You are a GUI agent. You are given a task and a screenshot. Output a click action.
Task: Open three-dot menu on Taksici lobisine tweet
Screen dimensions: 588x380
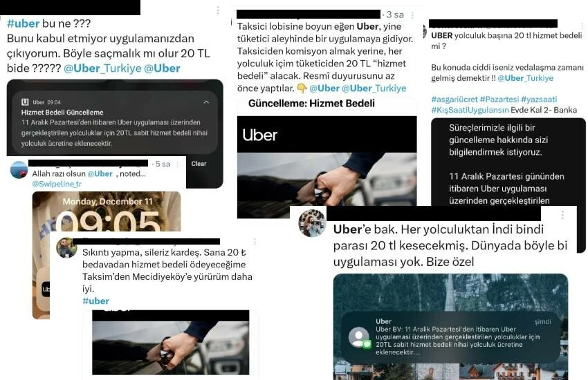coord(412,15)
